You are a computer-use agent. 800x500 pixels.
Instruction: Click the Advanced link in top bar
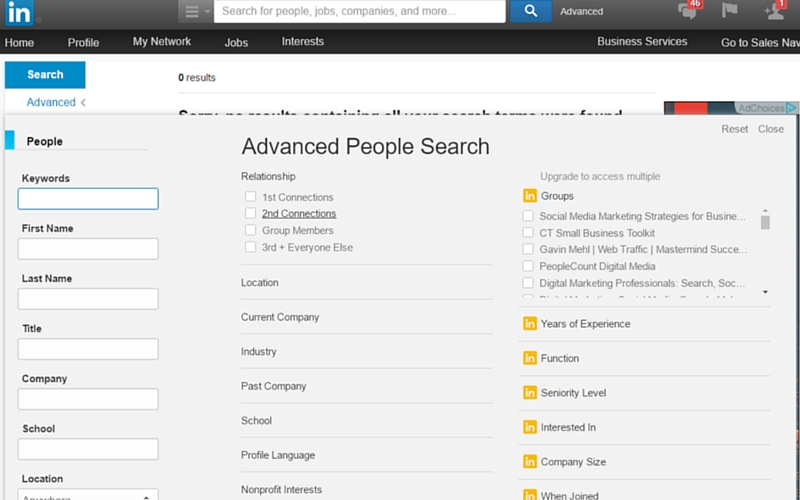pyautogui.click(x=581, y=11)
